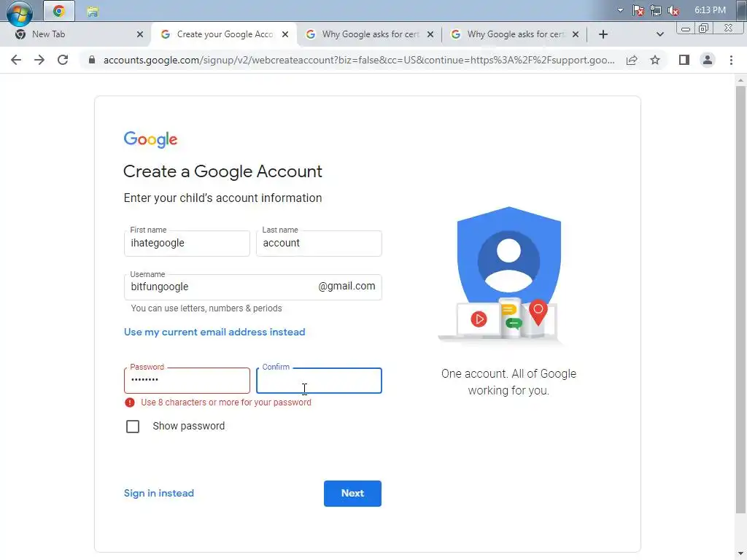
Task: Open the Chrome profile avatar icon
Action: (x=708, y=60)
